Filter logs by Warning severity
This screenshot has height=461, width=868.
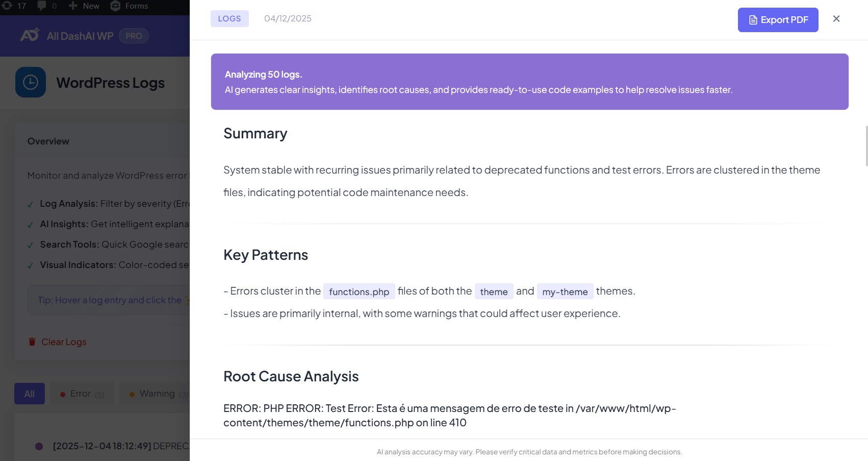coord(157,394)
